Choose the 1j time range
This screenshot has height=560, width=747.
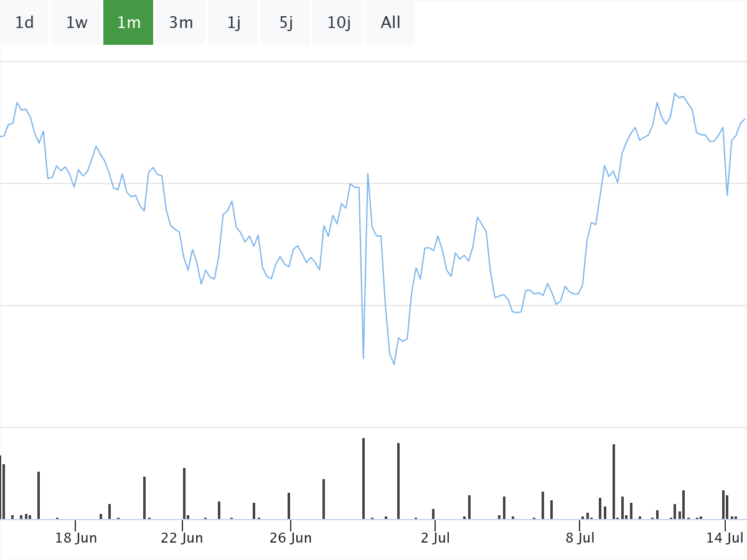[233, 23]
